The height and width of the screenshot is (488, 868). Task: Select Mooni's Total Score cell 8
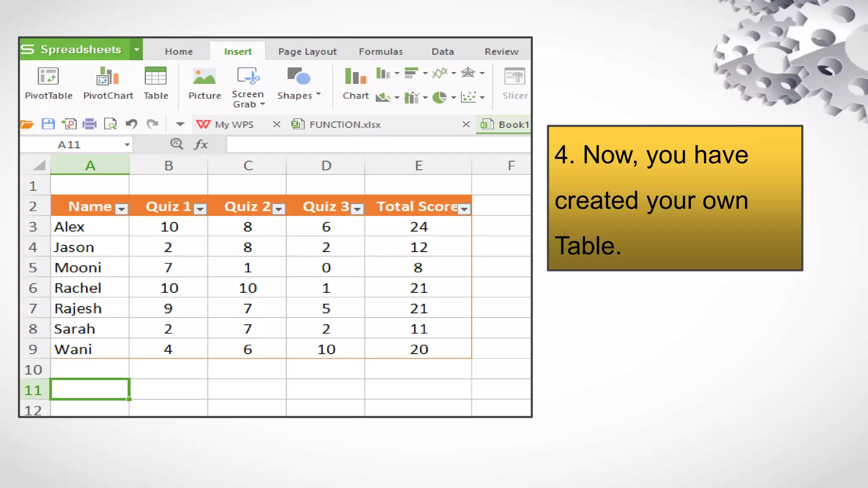(418, 267)
